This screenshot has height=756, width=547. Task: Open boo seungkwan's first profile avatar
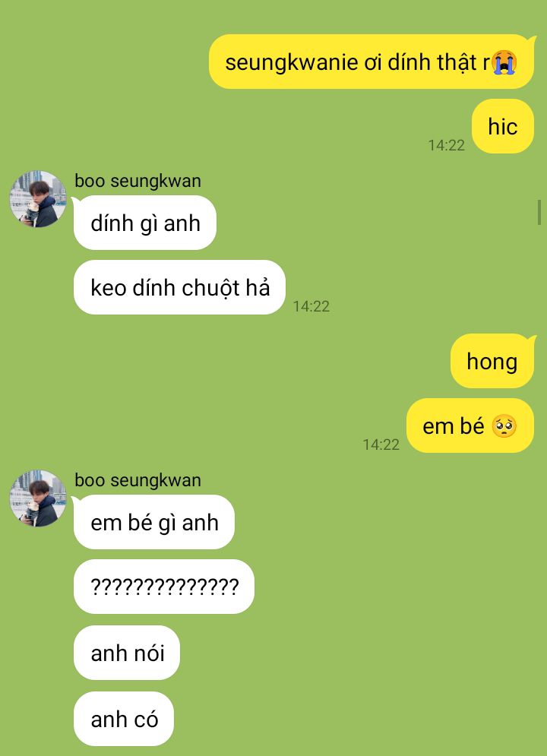click(x=38, y=199)
